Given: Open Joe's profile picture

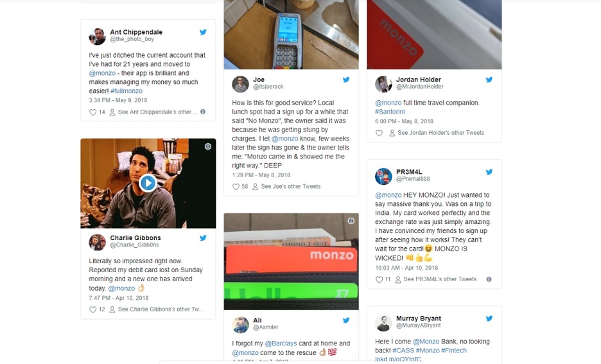Looking at the screenshot, I should click(240, 84).
